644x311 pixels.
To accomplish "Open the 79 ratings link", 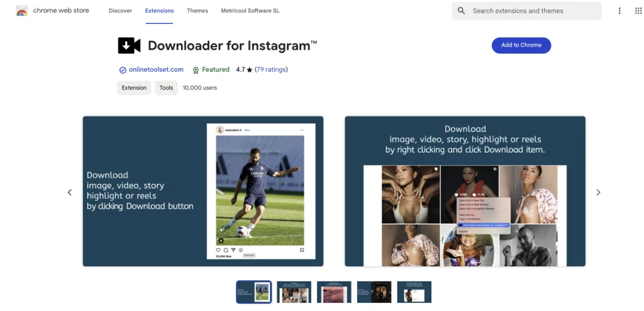I will click(x=271, y=70).
